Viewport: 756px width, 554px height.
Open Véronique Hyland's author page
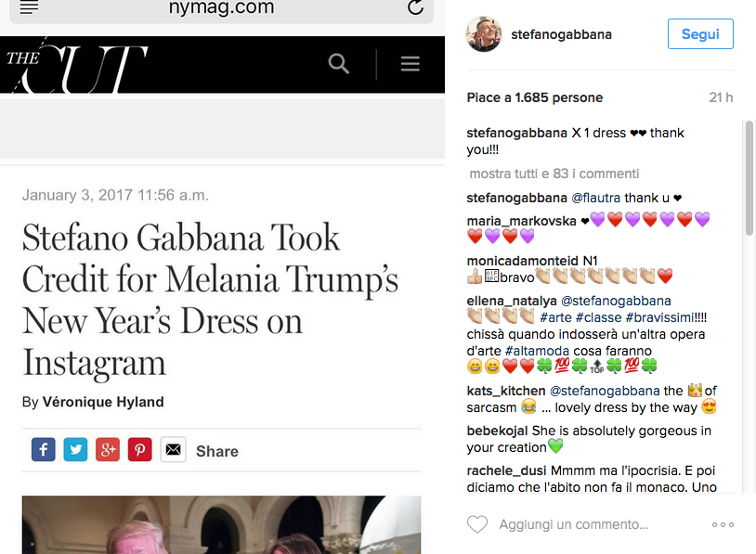pyautogui.click(x=102, y=402)
